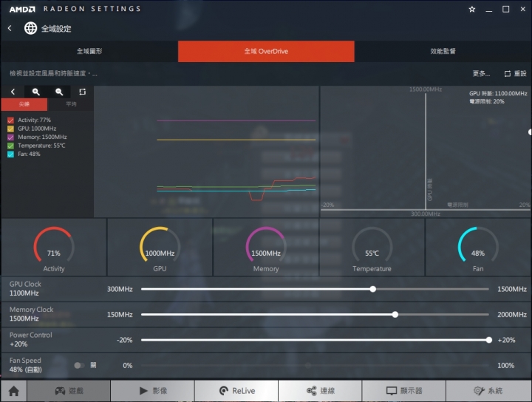Toggle the Fan Speed automatic switch
Viewport: 532px width, 402px height.
79,365
